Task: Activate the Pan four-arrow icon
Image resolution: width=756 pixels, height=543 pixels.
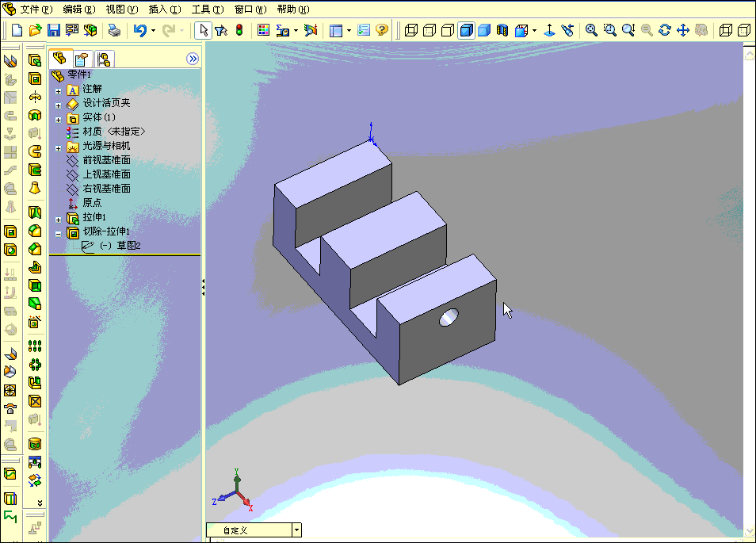Action: pyautogui.click(x=683, y=30)
